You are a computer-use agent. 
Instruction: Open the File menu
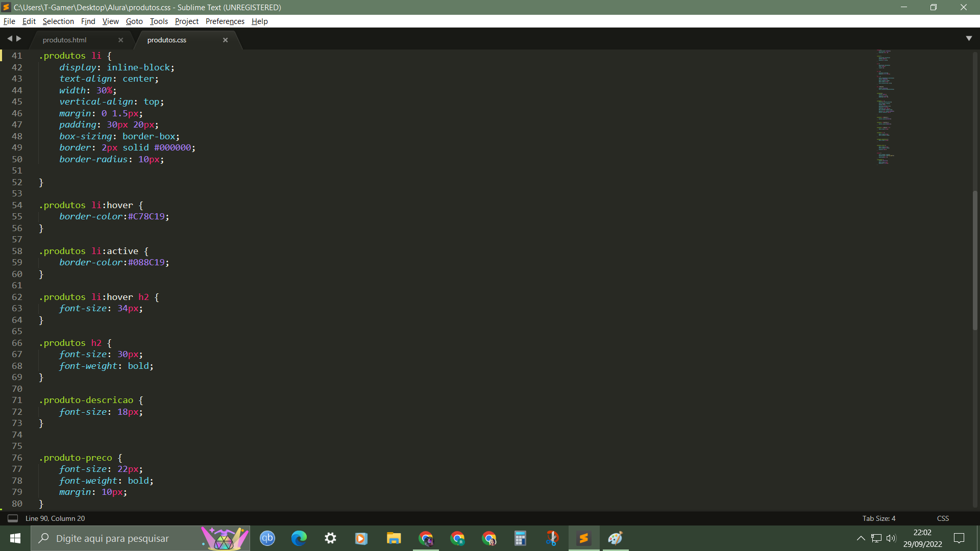coord(9,21)
